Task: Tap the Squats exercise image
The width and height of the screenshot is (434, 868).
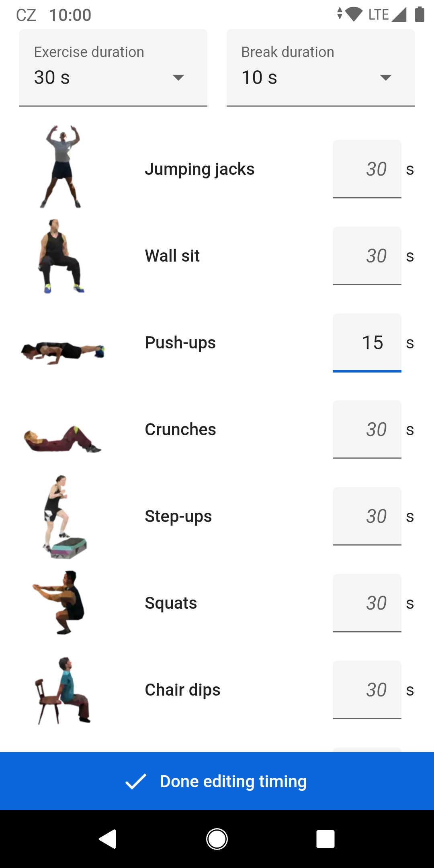Action: coord(60,603)
